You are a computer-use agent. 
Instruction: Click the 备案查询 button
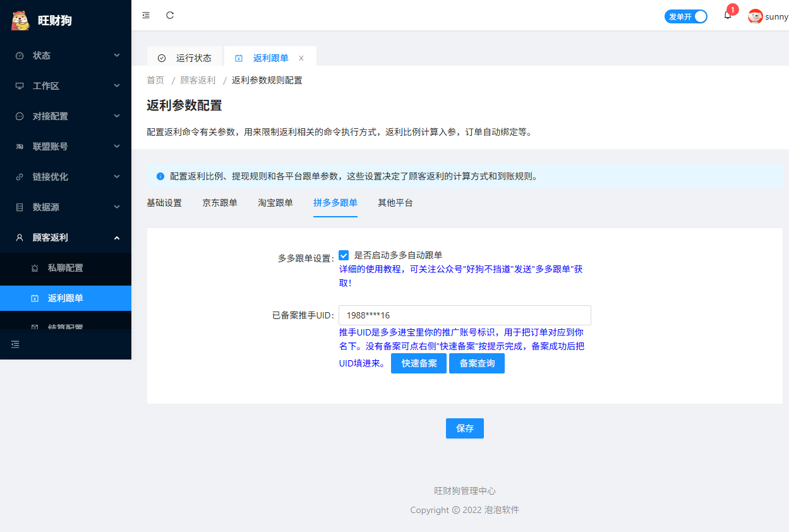click(x=477, y=363)
